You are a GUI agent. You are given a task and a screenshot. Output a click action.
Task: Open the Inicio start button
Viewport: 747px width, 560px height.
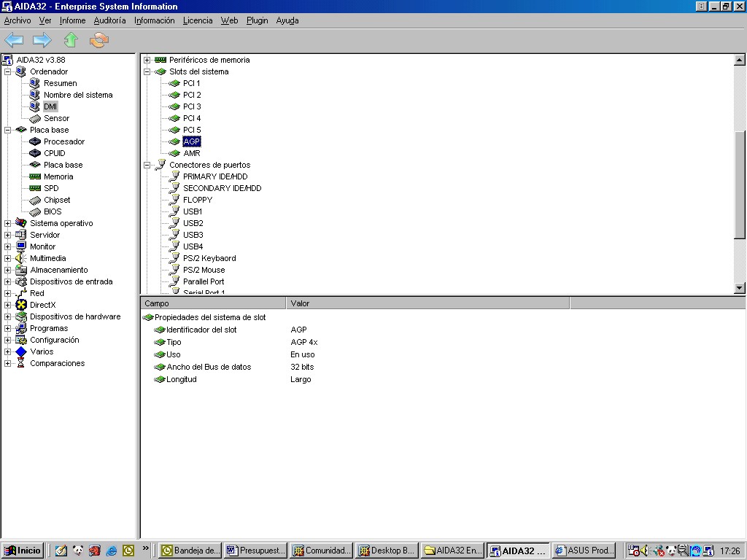pyautogui.click(x=23, y=551)
